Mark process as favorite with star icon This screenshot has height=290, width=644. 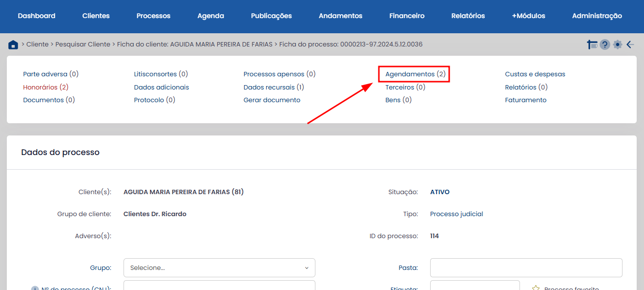pos(536,288)
